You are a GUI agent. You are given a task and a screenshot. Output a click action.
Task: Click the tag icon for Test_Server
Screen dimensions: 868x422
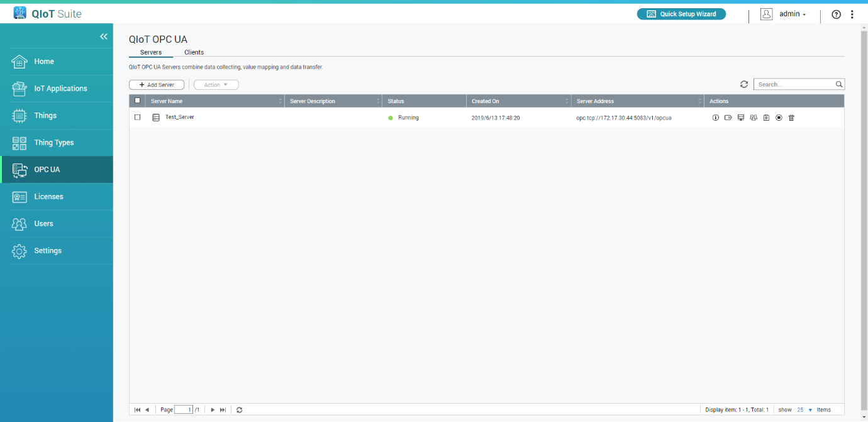coord(728,118)
